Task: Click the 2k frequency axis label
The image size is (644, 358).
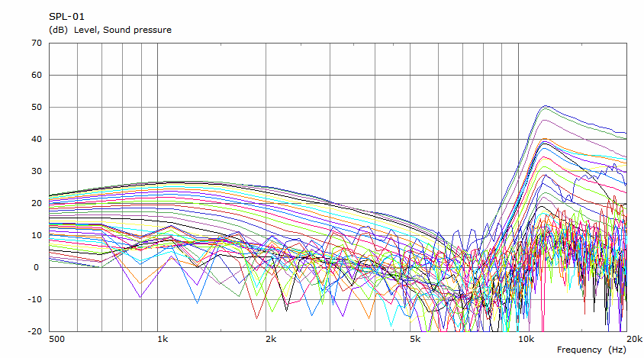Action: pos(271,339)
